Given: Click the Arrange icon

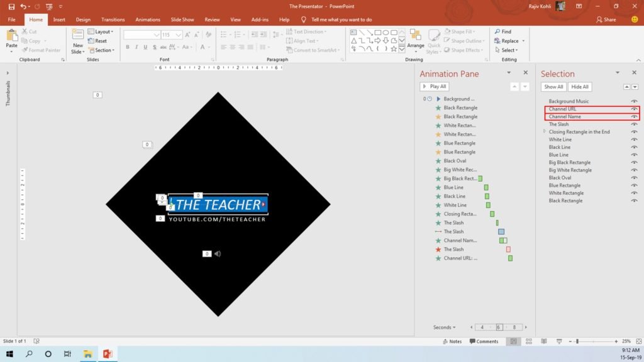Looking at the screenshot, I should (x=416, y=36).
